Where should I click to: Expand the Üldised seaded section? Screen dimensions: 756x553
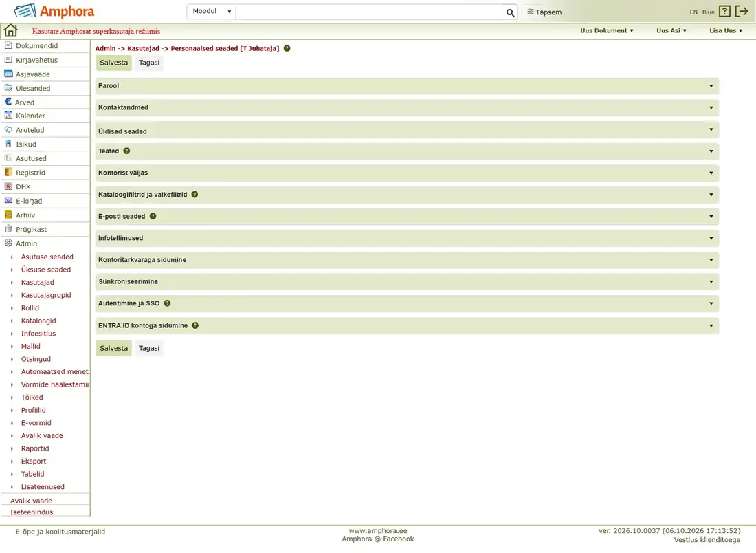click(407, 130)
